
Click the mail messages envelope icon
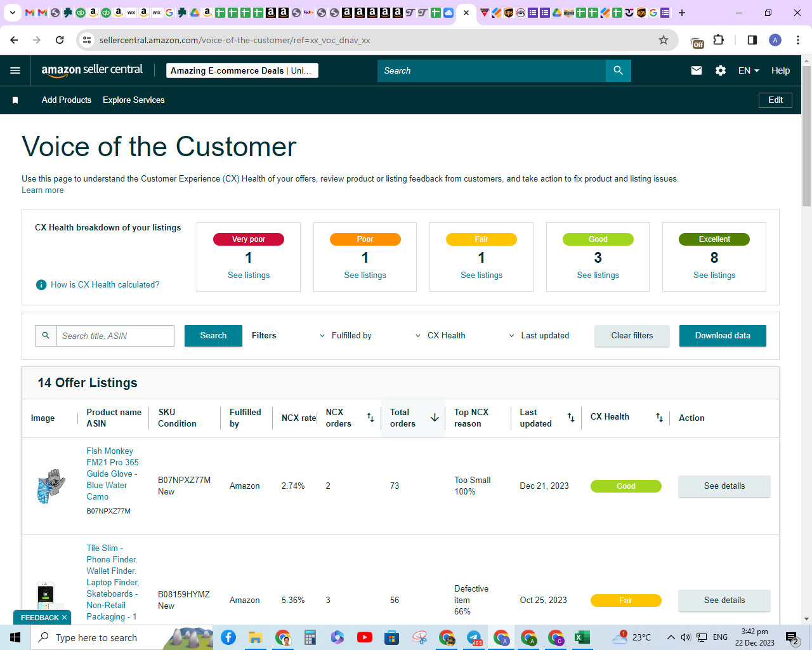[x=697, y=70]
